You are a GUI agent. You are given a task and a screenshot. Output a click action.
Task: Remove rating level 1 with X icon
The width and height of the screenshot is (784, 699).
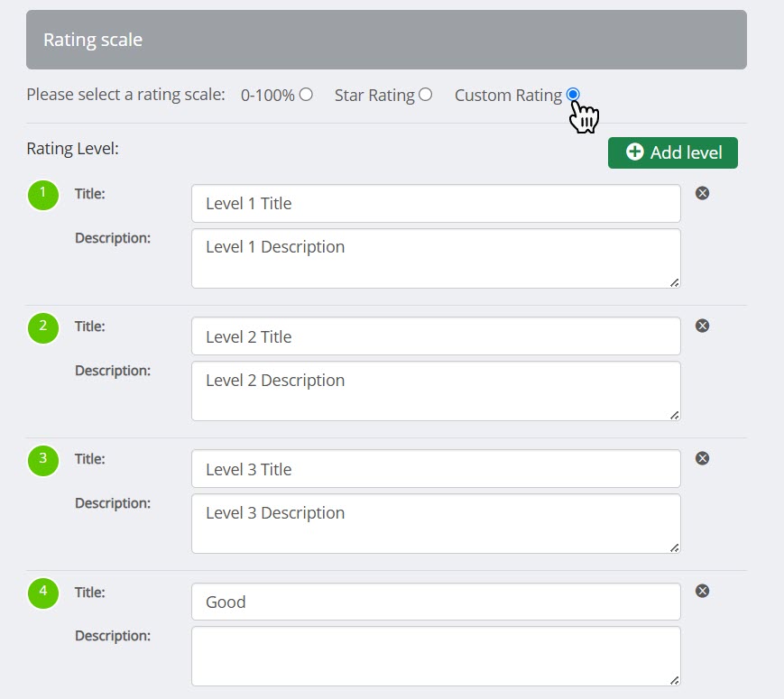coord(702,193)
